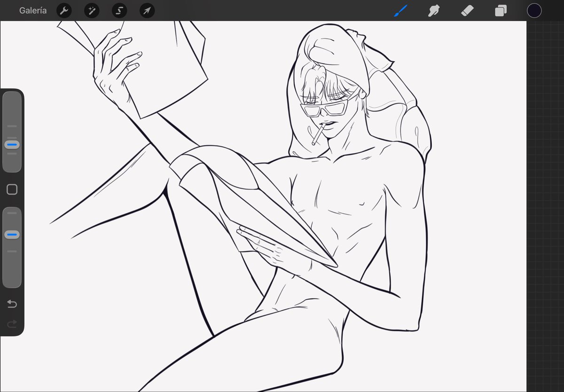Viewport: 564px width, 392px height.
Task: Open the Galería gallery link
Action: 33,10
